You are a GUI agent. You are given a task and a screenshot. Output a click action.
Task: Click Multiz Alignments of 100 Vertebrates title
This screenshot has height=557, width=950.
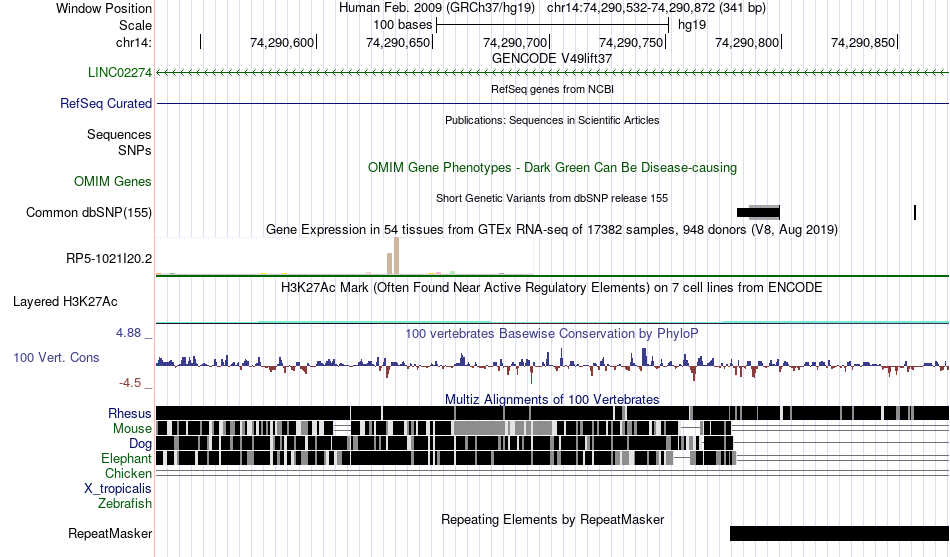pyautogui.click(x=552, y=399)
